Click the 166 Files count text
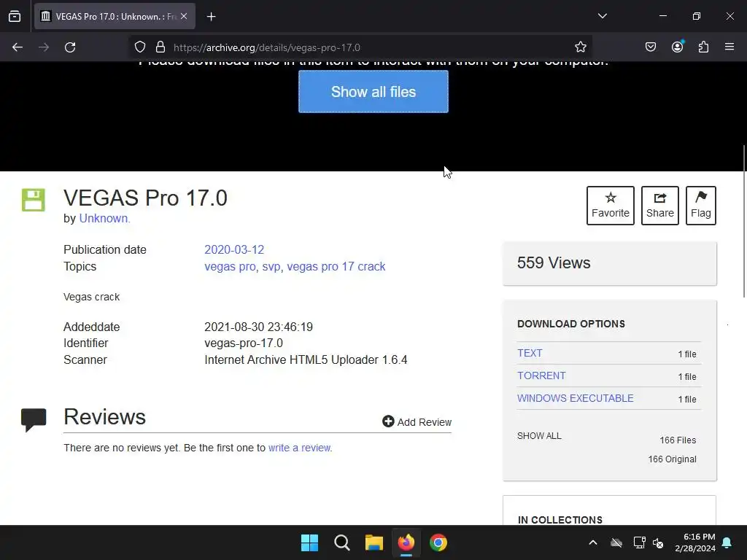Image resolution: width=747 pixels, height=560 pixels. tap(678, 440)
